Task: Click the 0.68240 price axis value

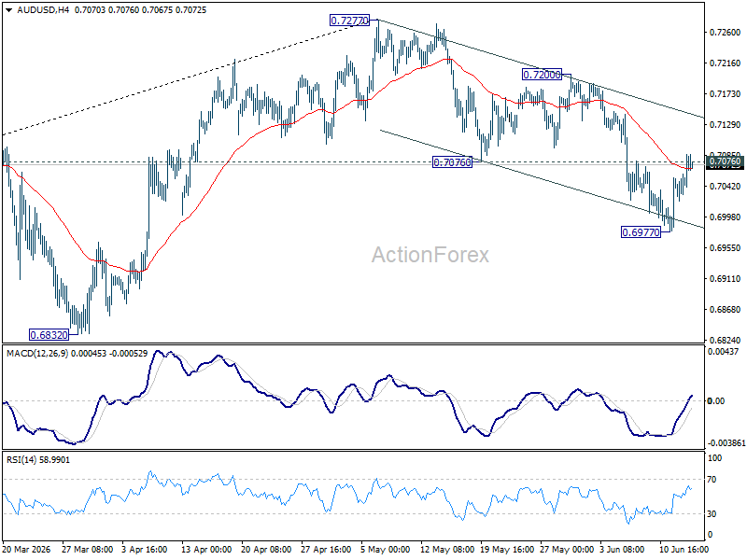Action: coord(726,341)
